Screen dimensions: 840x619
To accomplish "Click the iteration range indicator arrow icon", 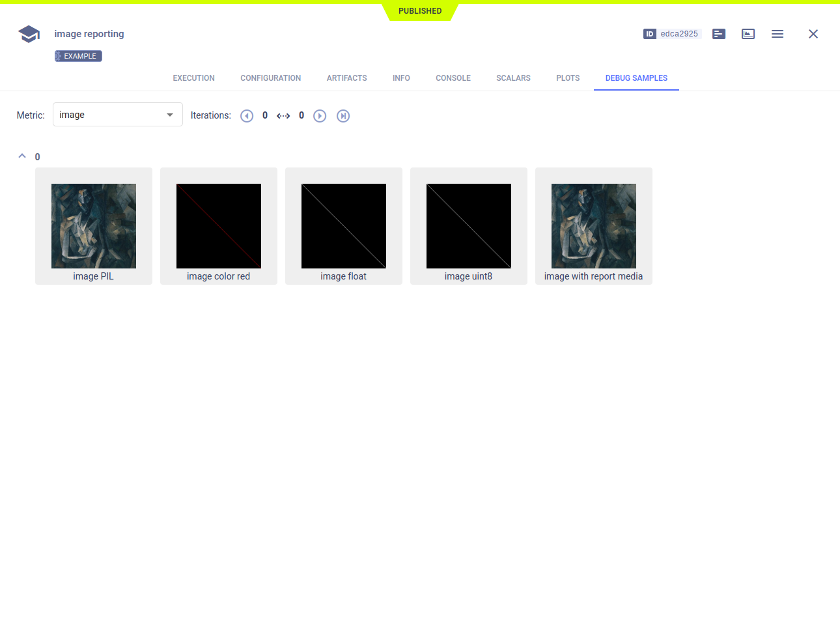I will pyautogui.click(x=283, y=115).
